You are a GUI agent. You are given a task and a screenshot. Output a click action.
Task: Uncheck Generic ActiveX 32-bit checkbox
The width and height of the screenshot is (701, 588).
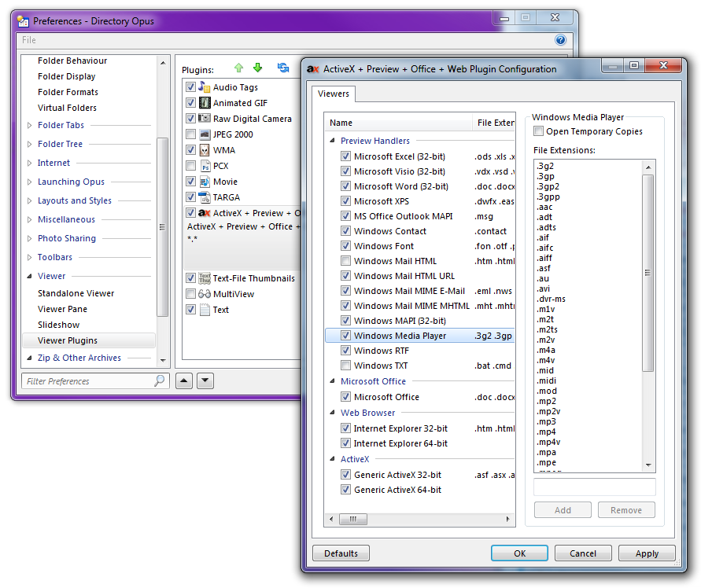click(345, 474)
